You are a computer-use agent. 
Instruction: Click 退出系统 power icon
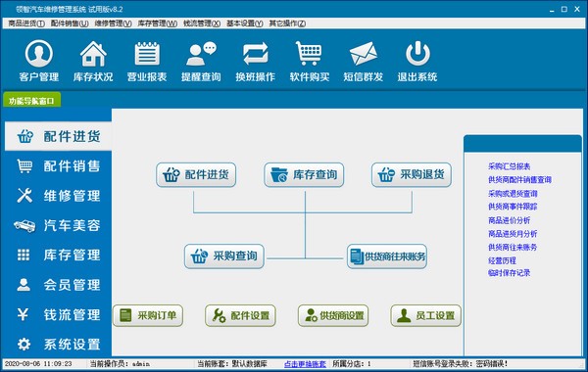click(x=417, y=62)
